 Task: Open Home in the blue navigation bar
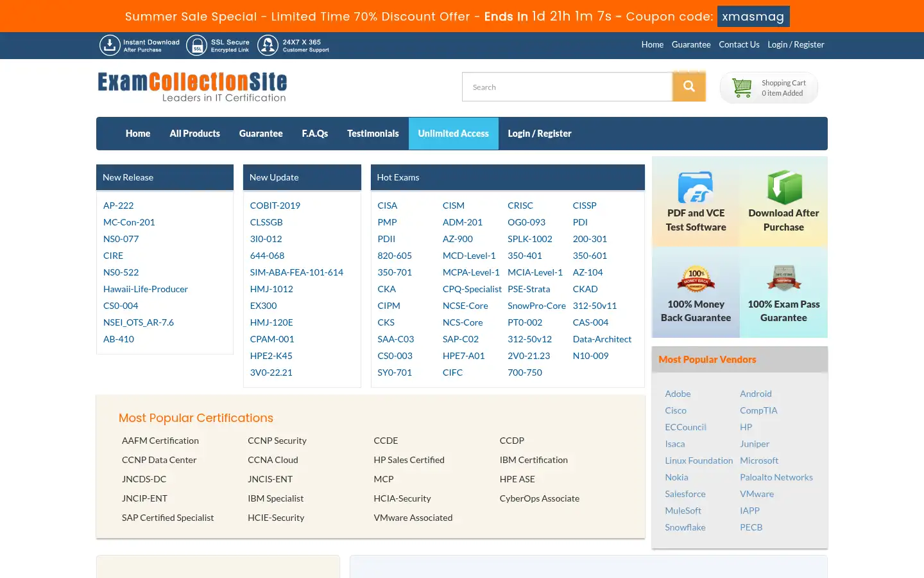[138, 134]
